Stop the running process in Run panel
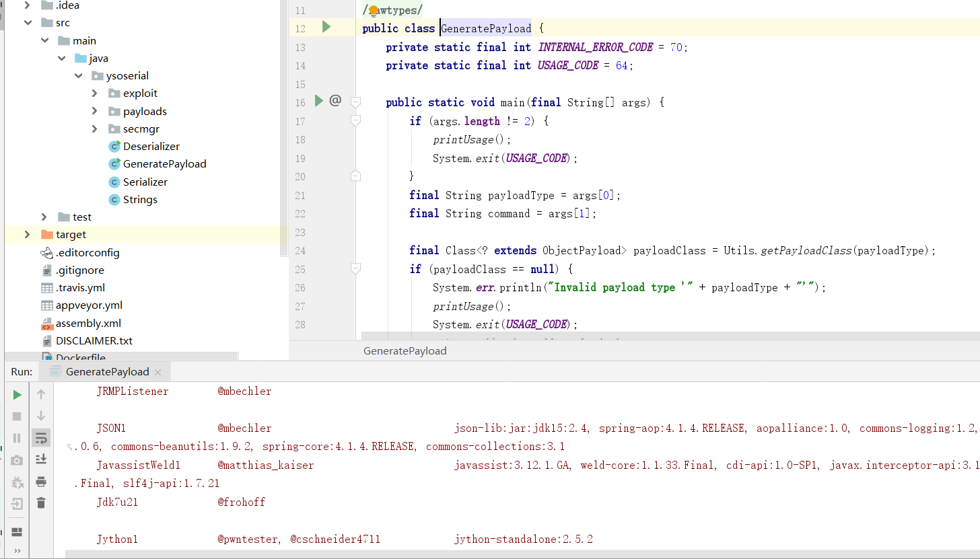This screenshot has height=559, width=980. click(x=17, y=417)
